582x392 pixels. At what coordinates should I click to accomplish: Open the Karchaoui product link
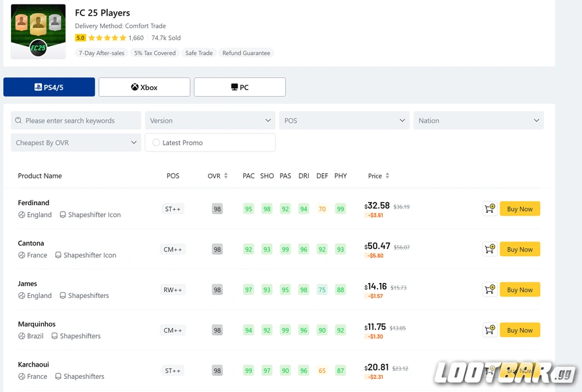[33, 365]
